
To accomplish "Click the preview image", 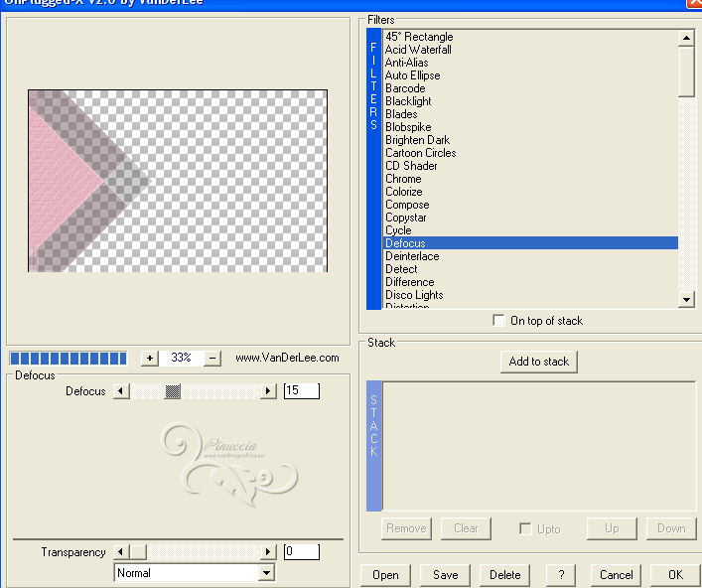I will pyautogui.click(x=178, y=181).
